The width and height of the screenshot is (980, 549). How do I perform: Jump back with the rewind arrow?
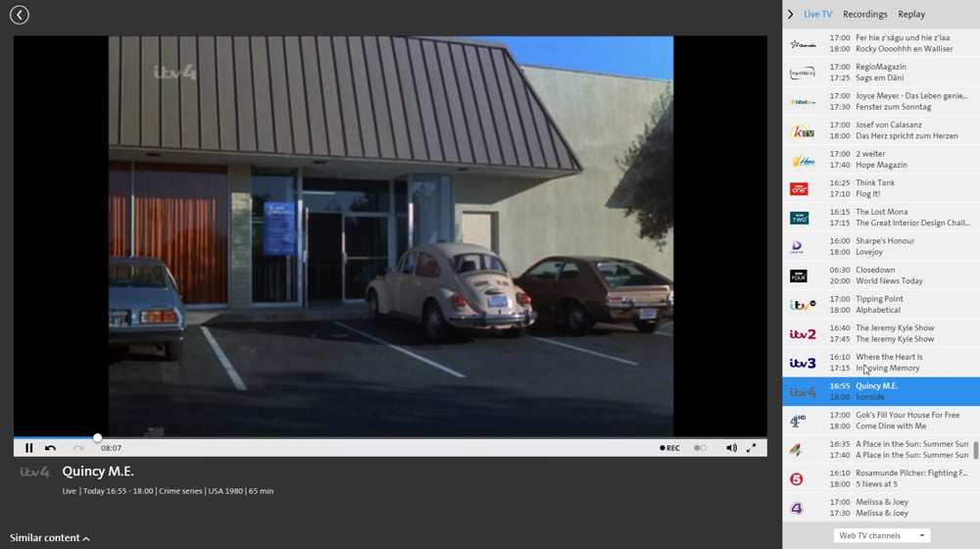point(51,448)
